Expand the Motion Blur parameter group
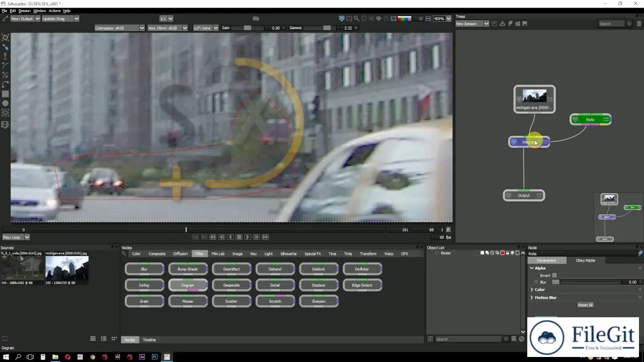 click(x=532, y=298)
